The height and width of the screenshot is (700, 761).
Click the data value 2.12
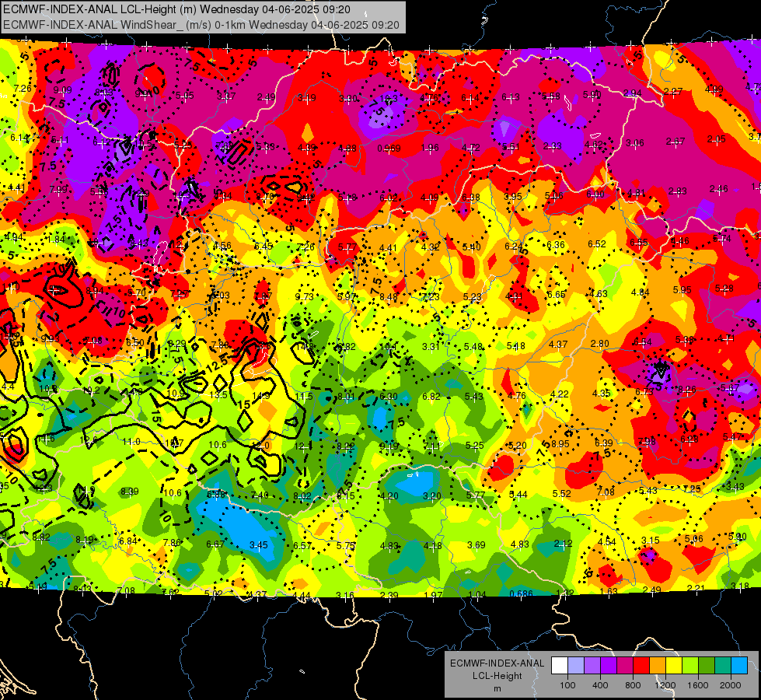pos(563,544)
